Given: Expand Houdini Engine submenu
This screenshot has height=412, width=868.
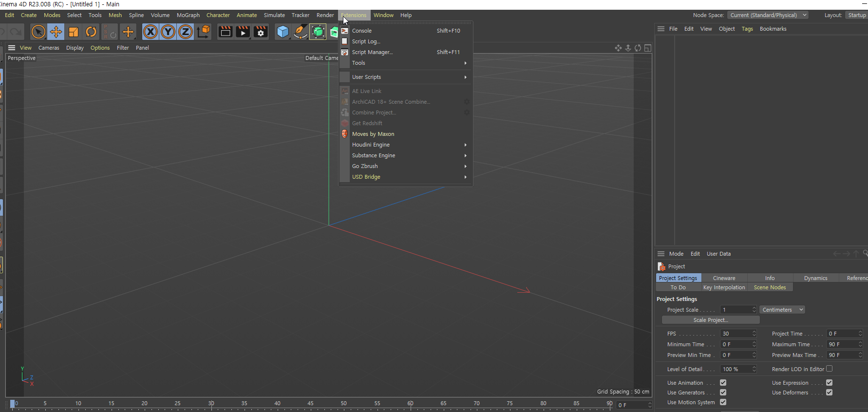Looking at the screenshot, I should [406, 145].
